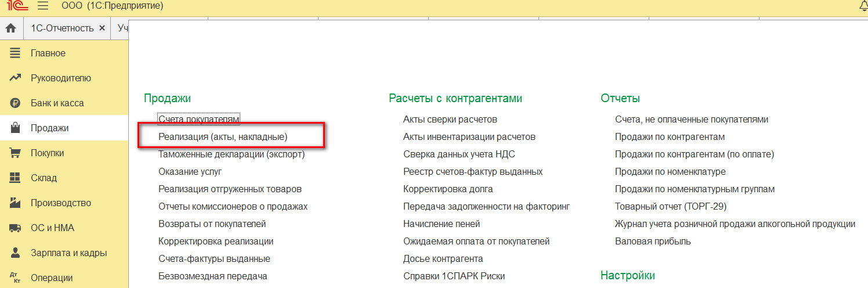Viewport: 868px width, 288px height.
Task: Open the Главное section
Action: [x=64, y=53]
